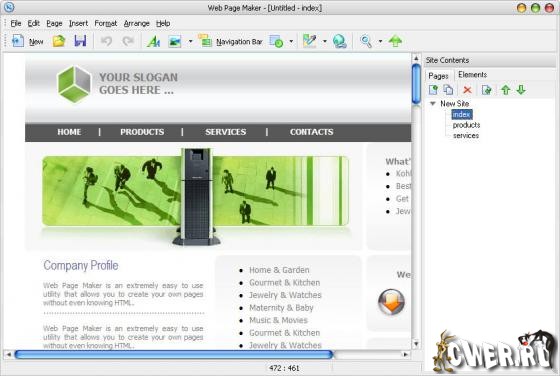Viewport: 560px width, 376px height.
Task: Select the index page in the tree
Action: pos(462,114)
